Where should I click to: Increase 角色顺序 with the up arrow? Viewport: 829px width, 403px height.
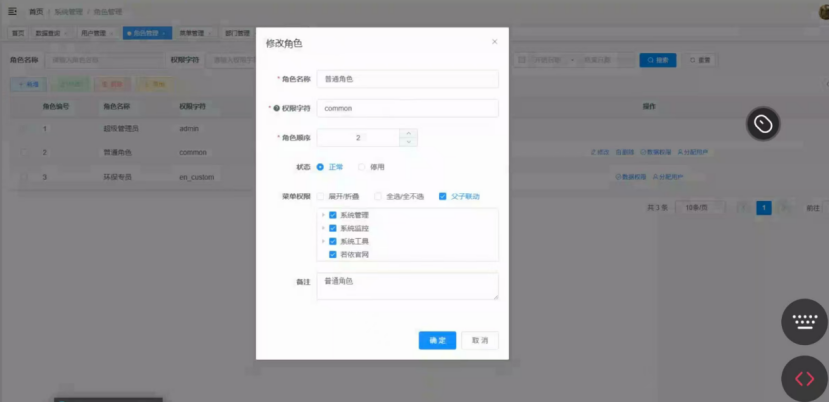(408, 133)
